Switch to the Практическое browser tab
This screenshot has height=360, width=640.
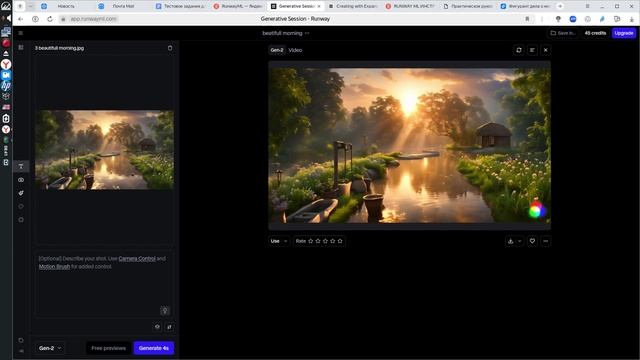[x=468, y=6]
